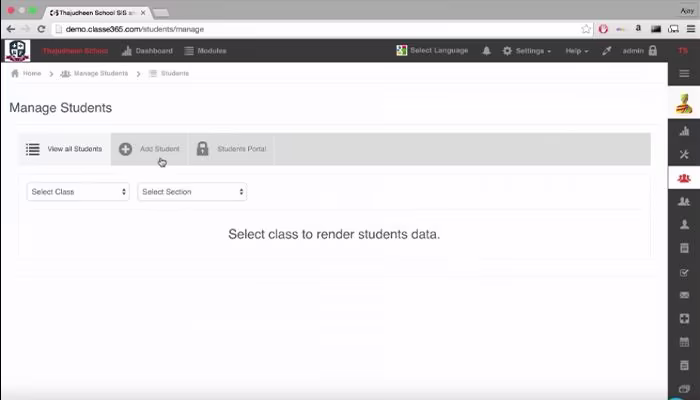This screenshot has width=700, height=400.
Task: Toggle the sidebar hamburger menu
Action: [x=684, y=73]
